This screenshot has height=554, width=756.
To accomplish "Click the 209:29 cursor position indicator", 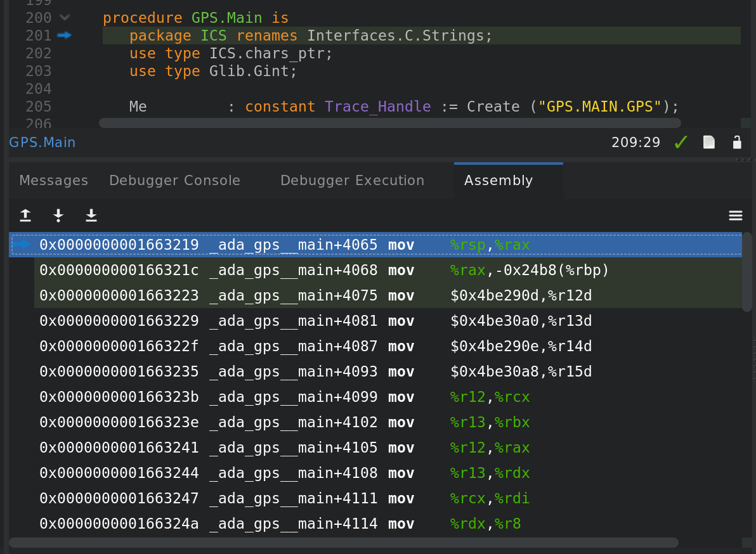I will (x=635, y=142).
